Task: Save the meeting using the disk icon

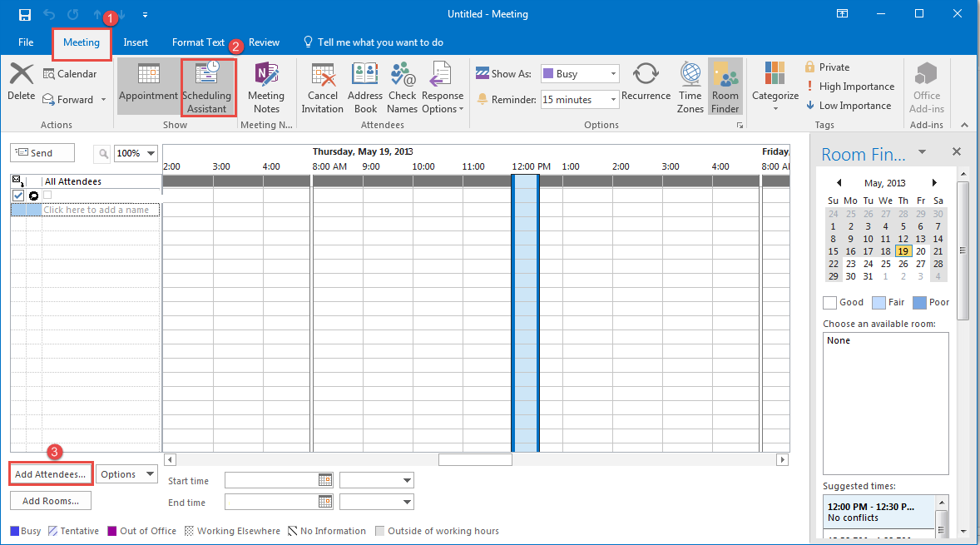Action: [24, 14]
